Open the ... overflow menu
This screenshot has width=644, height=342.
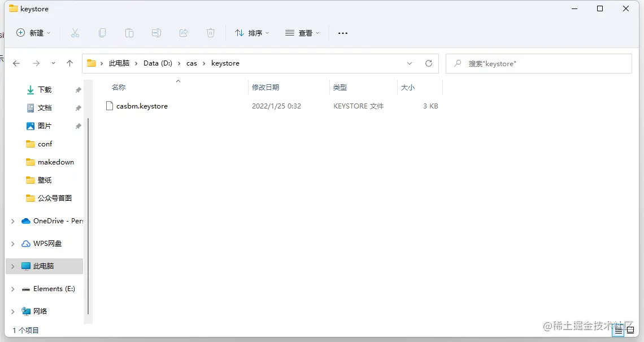click(342, 33)
